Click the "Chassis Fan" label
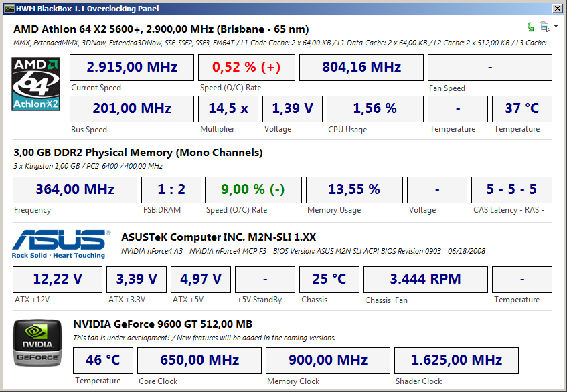The image size is (567, 392). coord(386,300)
